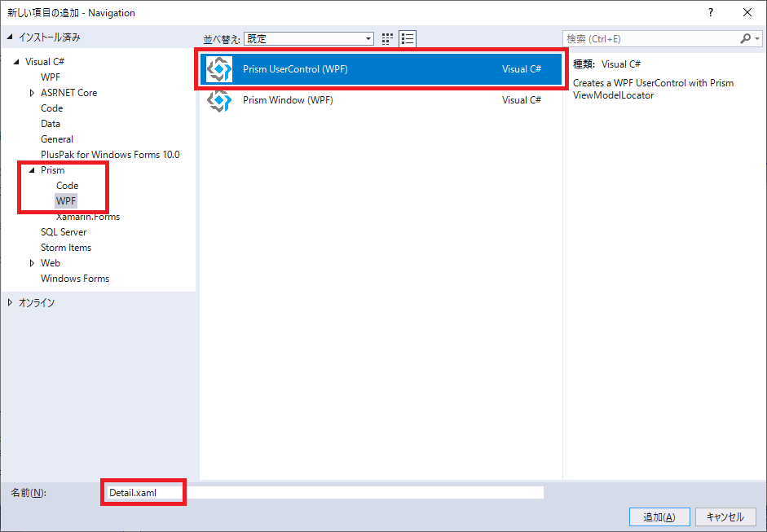
Task: Select Code under Visual C#
Action: (52, 108)
